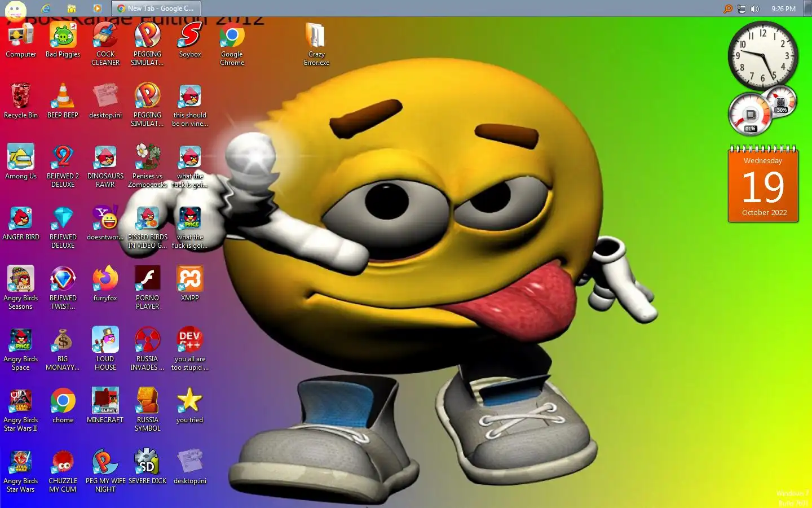
Task: Open the Bad Piggies shortcut
Action: tap(63, 41)
